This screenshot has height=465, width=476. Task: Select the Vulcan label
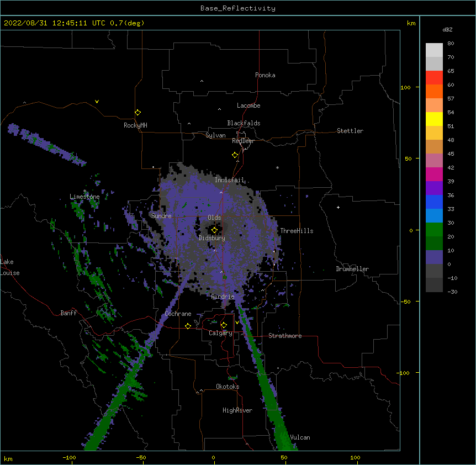pos(300,437)
